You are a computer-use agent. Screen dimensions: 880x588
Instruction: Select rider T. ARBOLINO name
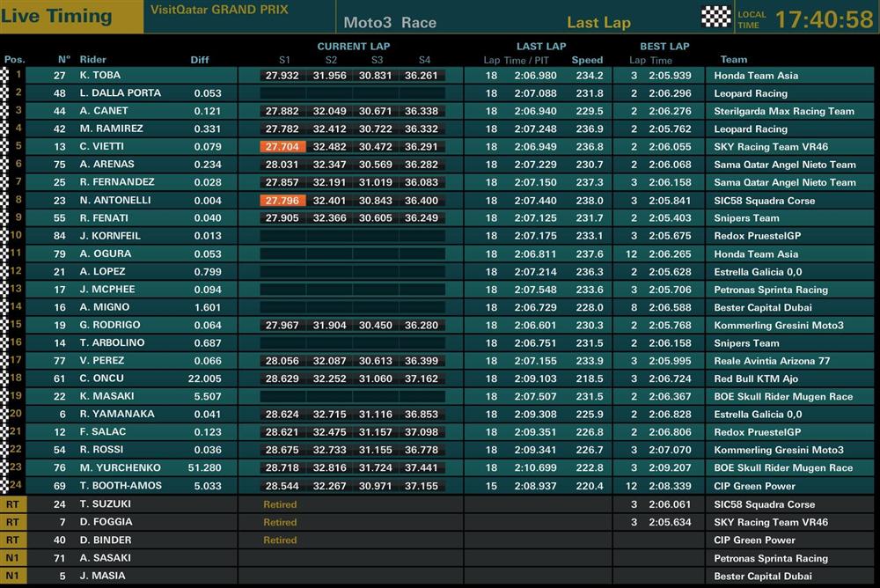tap(112, 342)
